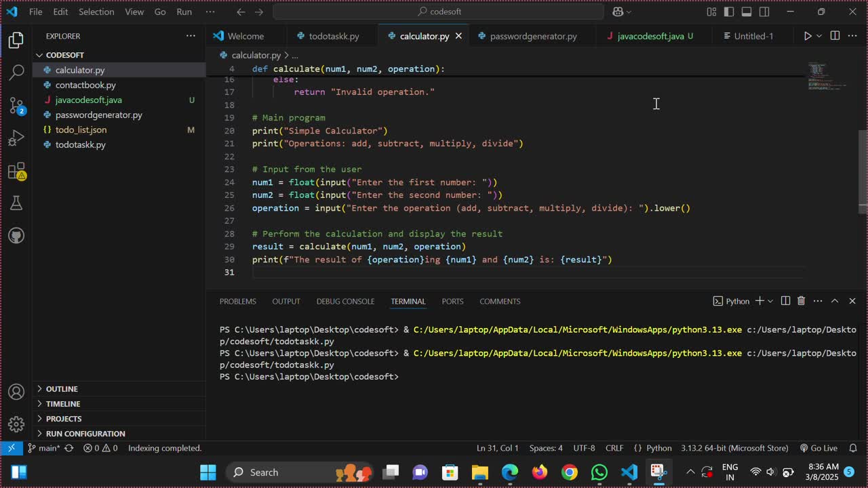868x488 pixels.
Task: Click the codesoft command center search box
Action: click(x=438, y=12)
